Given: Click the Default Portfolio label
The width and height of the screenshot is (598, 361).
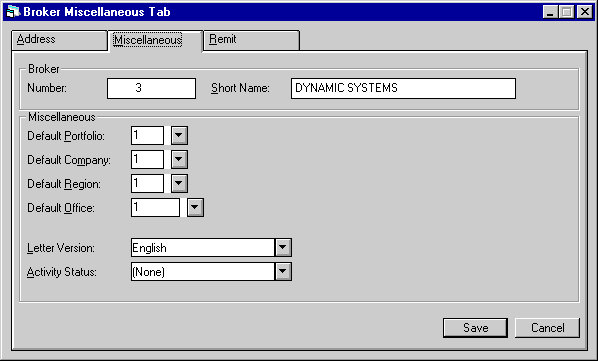Looking at the screenshot, I should [x=66, y=136].
